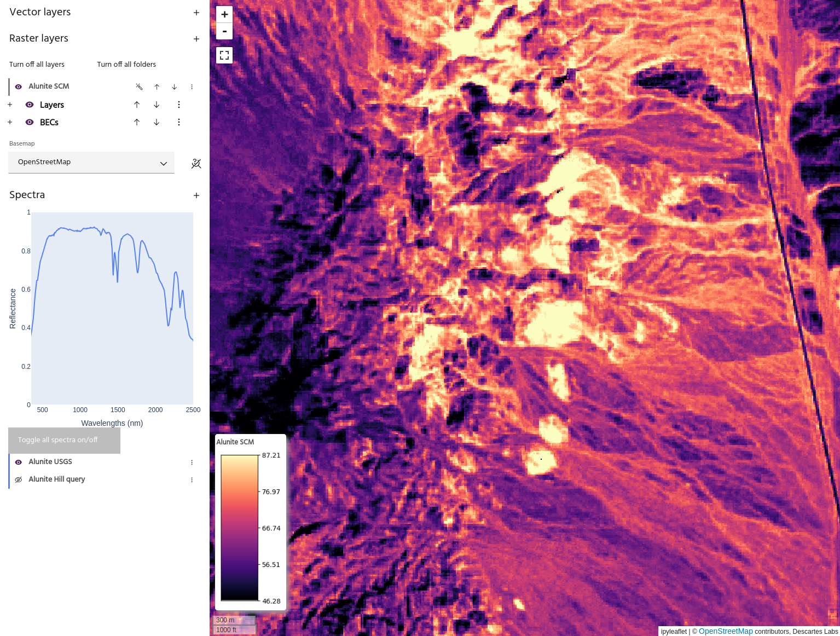This screenshot has height=636, width=840.
Task: Zoom in on the map
Action: pos(224,14)
